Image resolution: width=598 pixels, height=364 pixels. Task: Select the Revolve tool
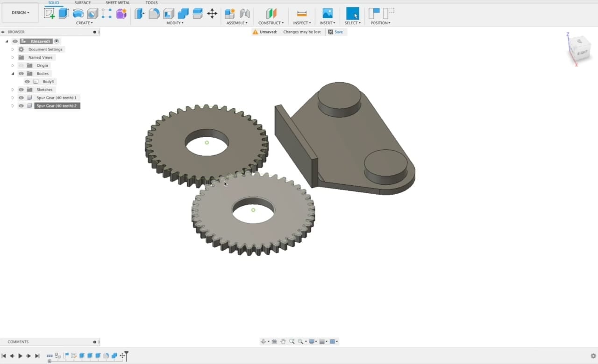pos(78,14)
